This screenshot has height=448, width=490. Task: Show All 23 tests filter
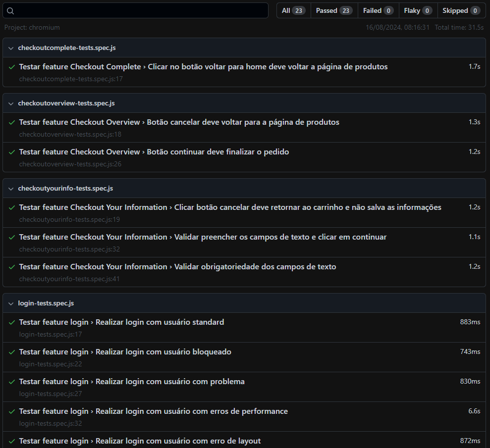(293, 10)
